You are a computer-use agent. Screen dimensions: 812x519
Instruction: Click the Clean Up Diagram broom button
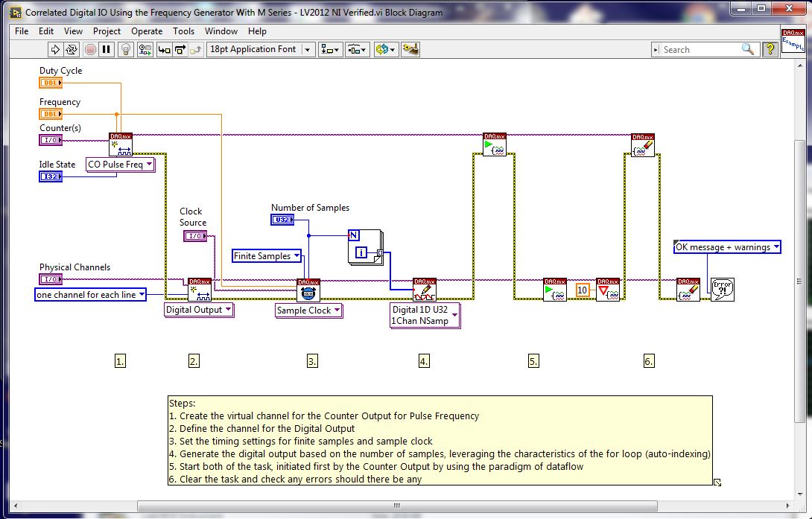(x=410, y=50)
